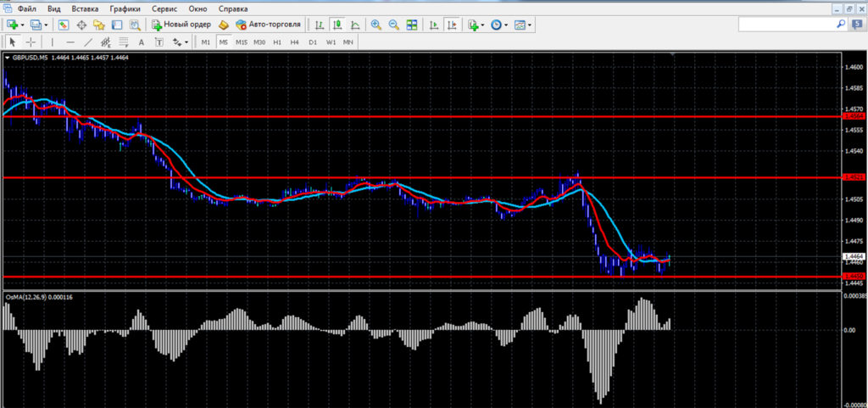Click the search magnifier icon
Image resolution: width=868 pixels, height=408 pixels.
[841, 24]
